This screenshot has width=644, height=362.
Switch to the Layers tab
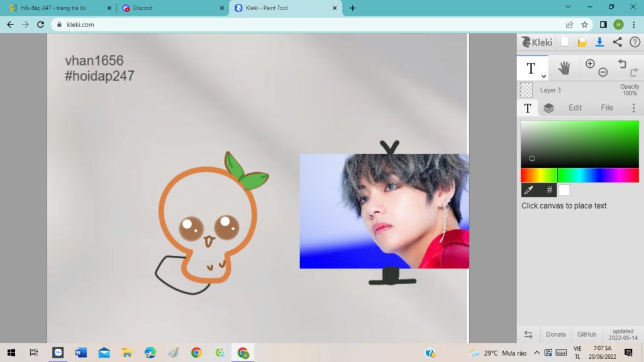(x=548, y=108)
